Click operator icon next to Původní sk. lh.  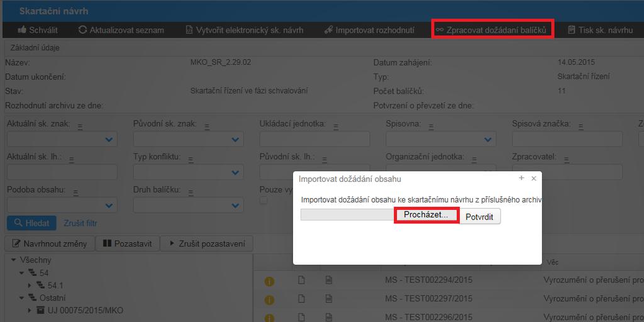pyautogui.click(x=325, y=160)
